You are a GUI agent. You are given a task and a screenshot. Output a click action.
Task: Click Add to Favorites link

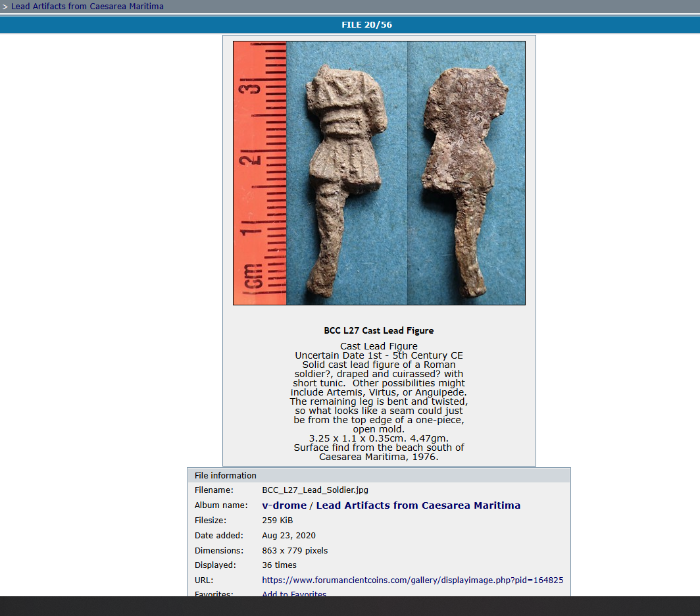(x=294, y=594)
